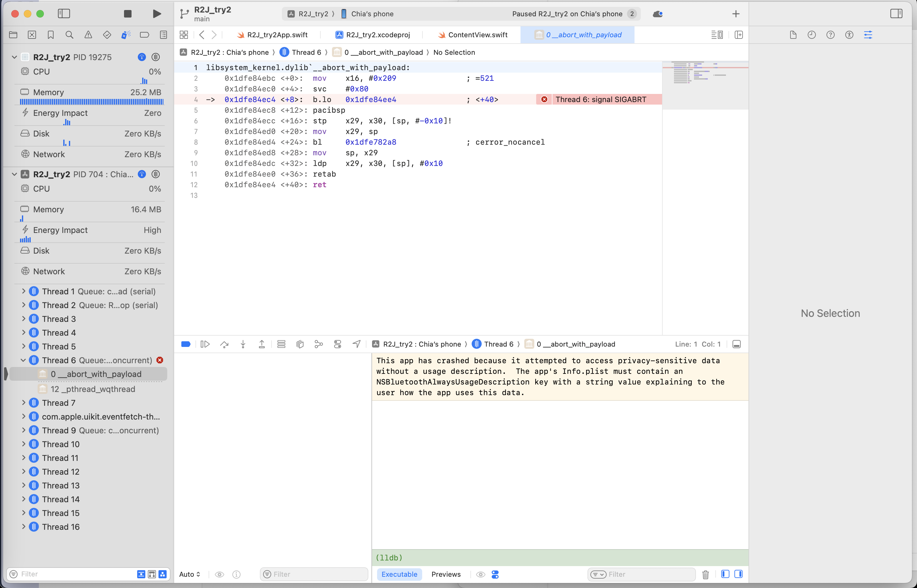Step over the current instruction
The image size is (917, 588).
coord(224,344)
